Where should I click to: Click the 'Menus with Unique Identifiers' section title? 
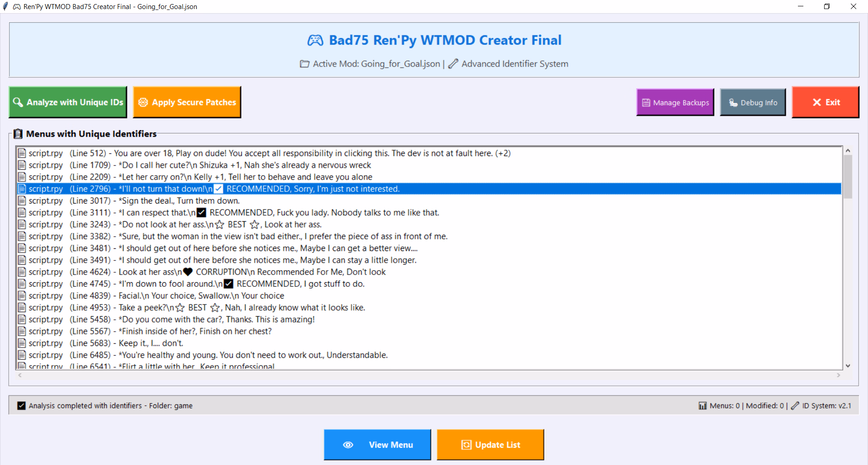click(91, 134)
